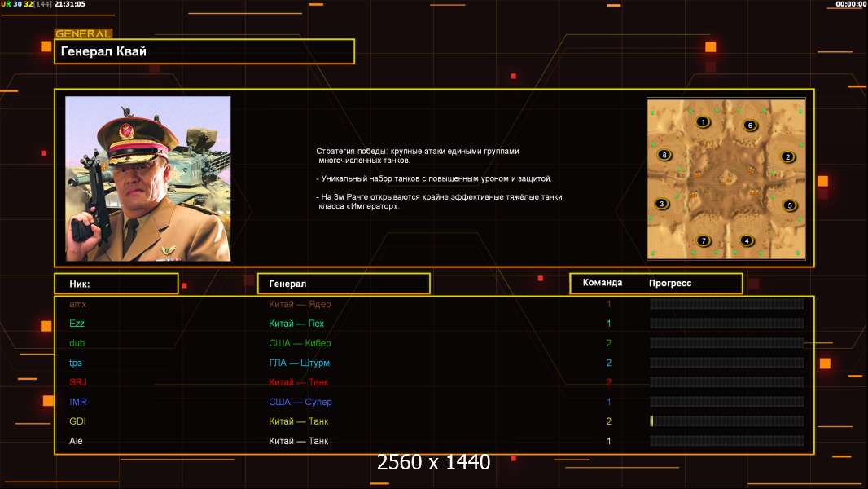Click start position 1 on the minimap

coord(703,122)
